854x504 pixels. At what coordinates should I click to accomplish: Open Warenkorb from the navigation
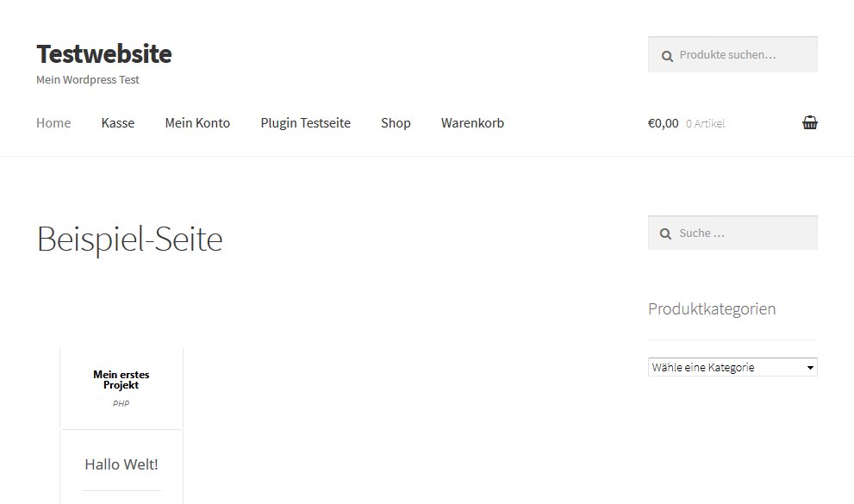(472, 123)
